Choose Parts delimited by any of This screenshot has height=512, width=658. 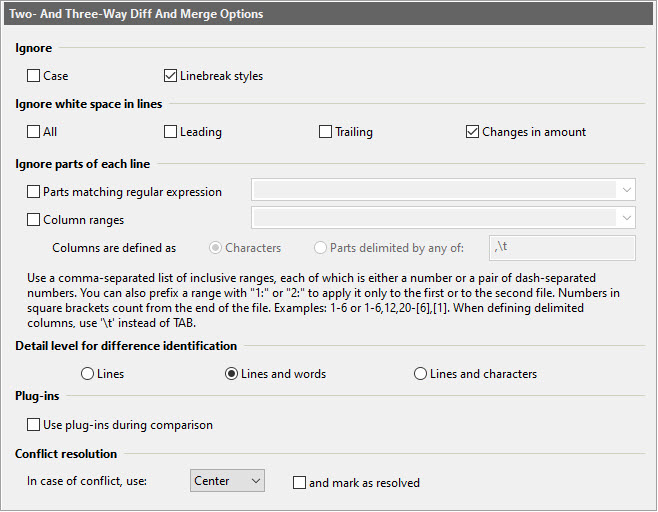click(x=321, y=248)
